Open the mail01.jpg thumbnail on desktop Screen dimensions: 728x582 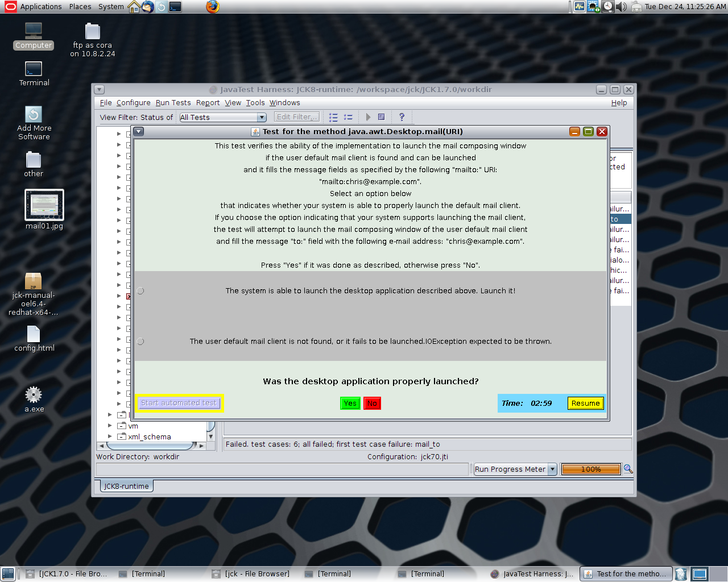tap(44, 205)
